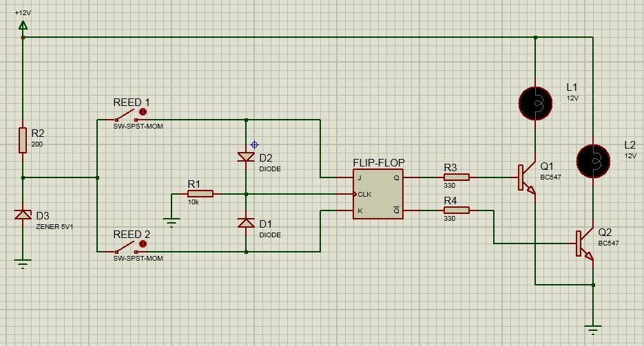
Task: Click 12V text under L1
Action: pos(572,98)
